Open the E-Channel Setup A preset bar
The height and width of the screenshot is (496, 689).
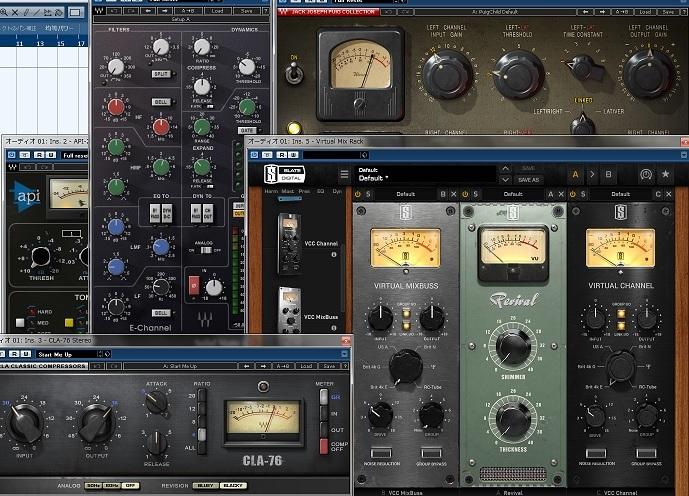coord(181,19)
